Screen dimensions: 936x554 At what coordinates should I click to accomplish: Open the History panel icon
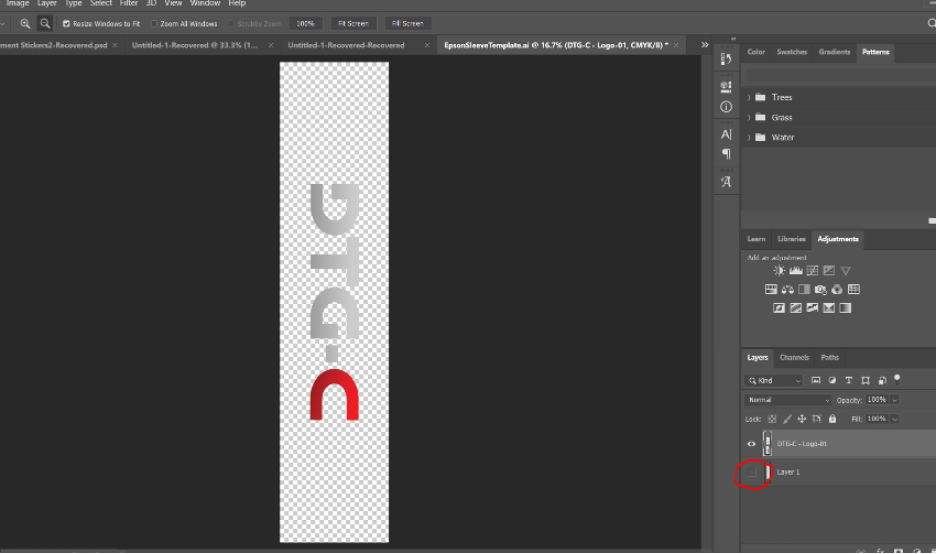(x=726, y=59)
